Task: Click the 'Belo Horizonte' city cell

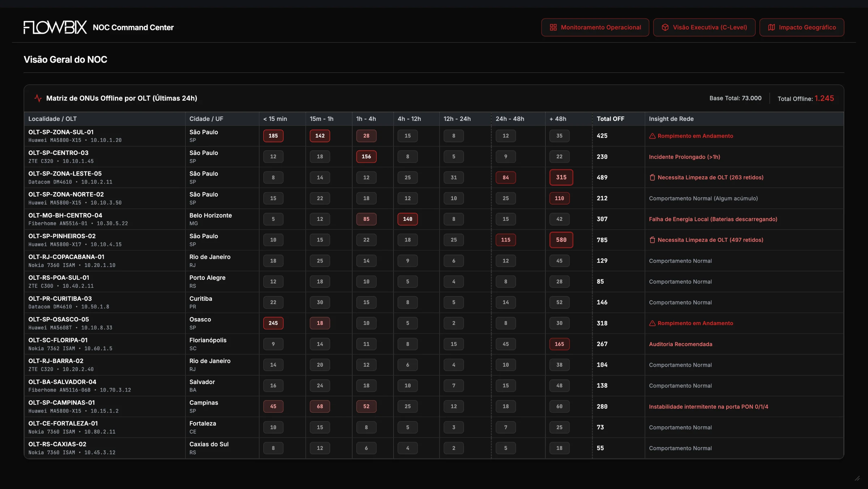Action: [210, 215]
